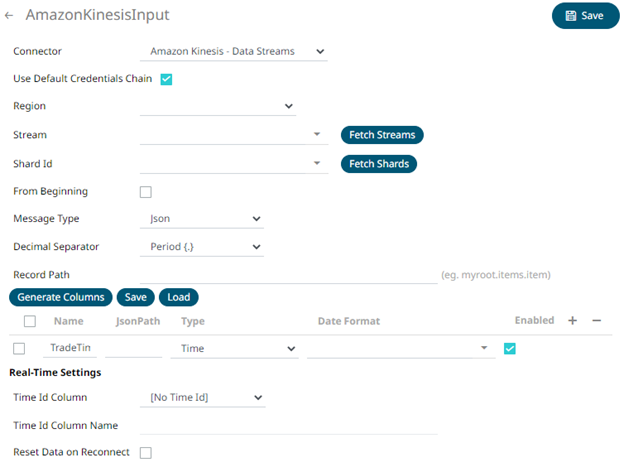624x472 pixels.
Task: Click the Record Path input field
Action: pos(286,275)
